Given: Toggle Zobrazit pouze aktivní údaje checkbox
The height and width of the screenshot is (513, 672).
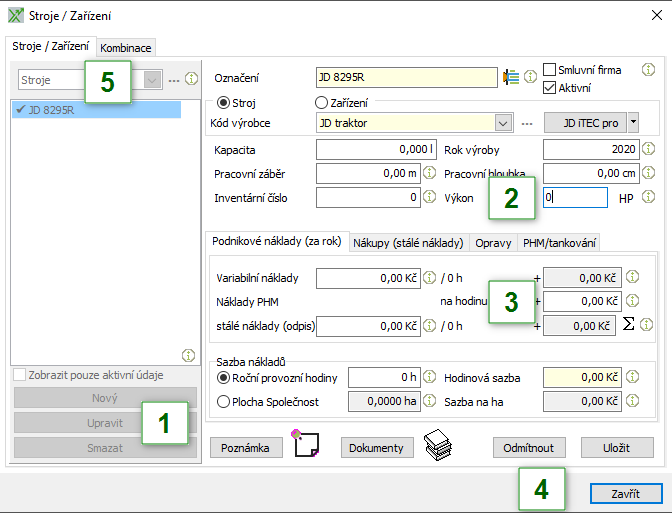Looking at the screenshot, I should (19, 375).
